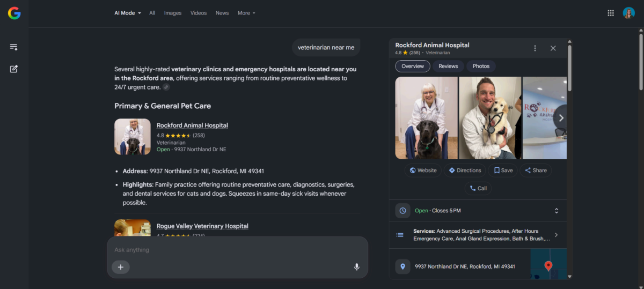Get Directions to Rockford Animal Hospital
Image resolution: width=644 pixels, height=289 pixels.
pyautogui.click(x=465, y=171)
